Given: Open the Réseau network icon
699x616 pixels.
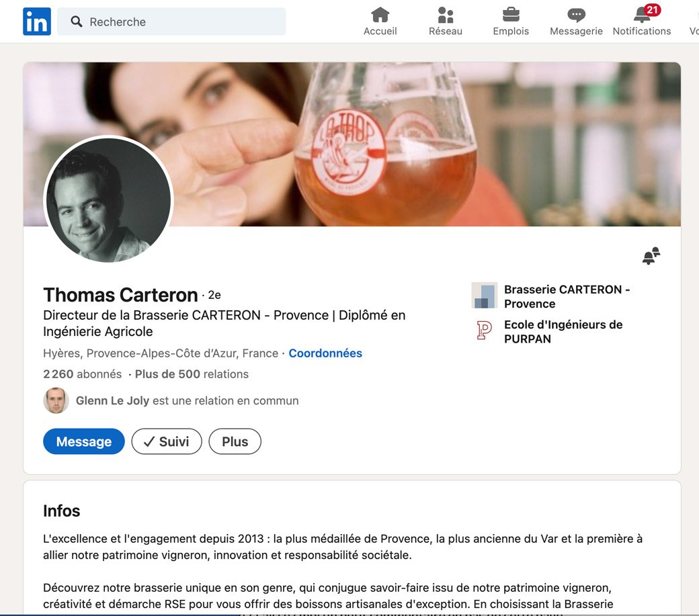Looking at the screenshot, I should [x=445, y=19].
